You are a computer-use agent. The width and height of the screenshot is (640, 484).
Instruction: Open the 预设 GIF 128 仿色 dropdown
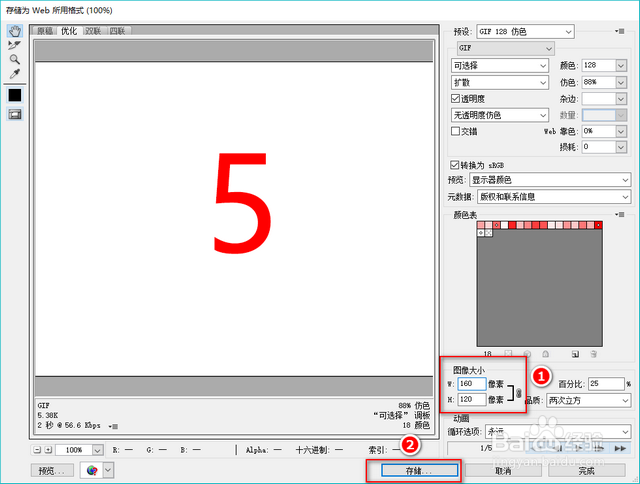[x=525, y=31]
